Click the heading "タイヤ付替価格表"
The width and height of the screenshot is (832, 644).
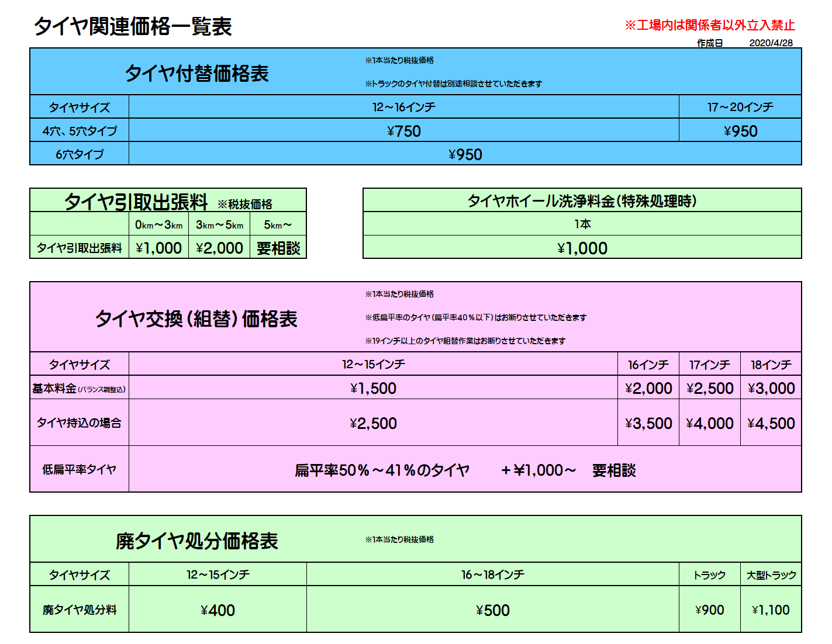[197, 73]
